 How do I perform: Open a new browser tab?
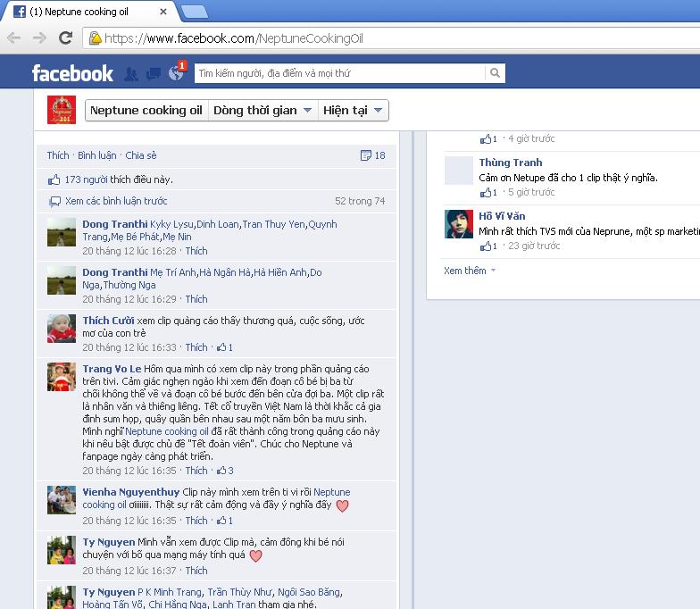195,13
